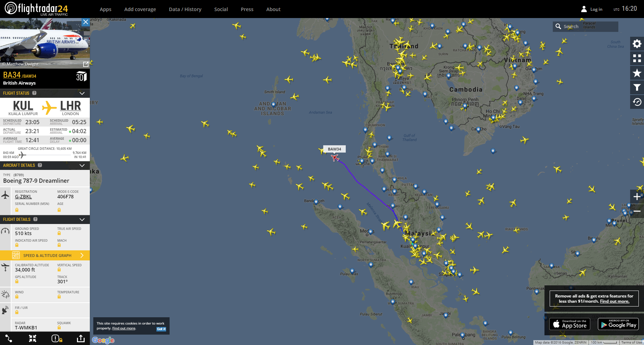Click the lock under Wind

click(17, 297)
